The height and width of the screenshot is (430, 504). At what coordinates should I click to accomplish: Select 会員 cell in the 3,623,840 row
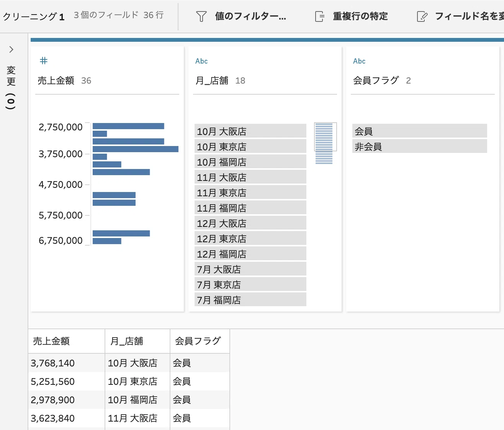click(200, 418)
